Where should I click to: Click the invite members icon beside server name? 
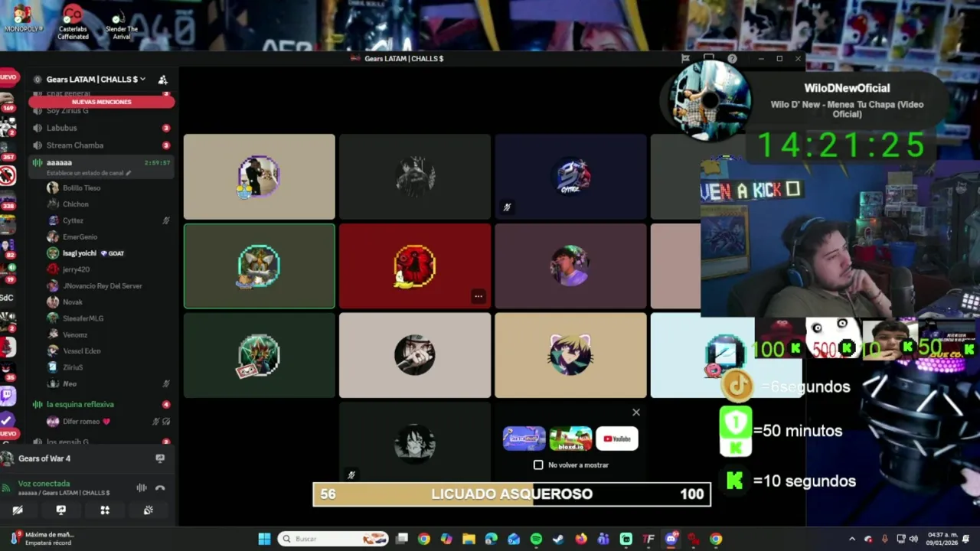coord(162,80)
